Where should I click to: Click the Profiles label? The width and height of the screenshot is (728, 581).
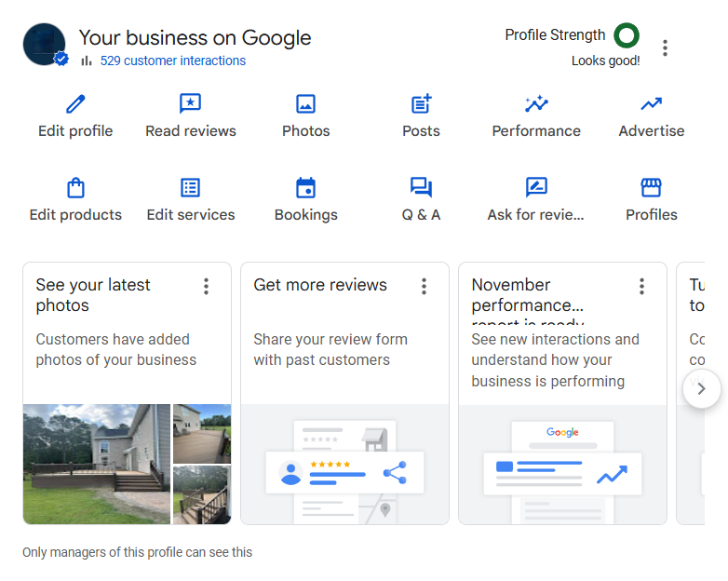[652, 214]
